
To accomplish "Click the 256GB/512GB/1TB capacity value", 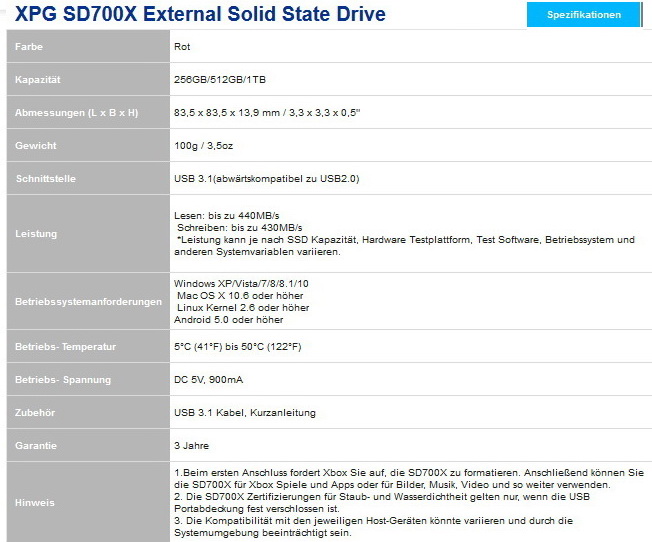I will [x=220, y=79].
